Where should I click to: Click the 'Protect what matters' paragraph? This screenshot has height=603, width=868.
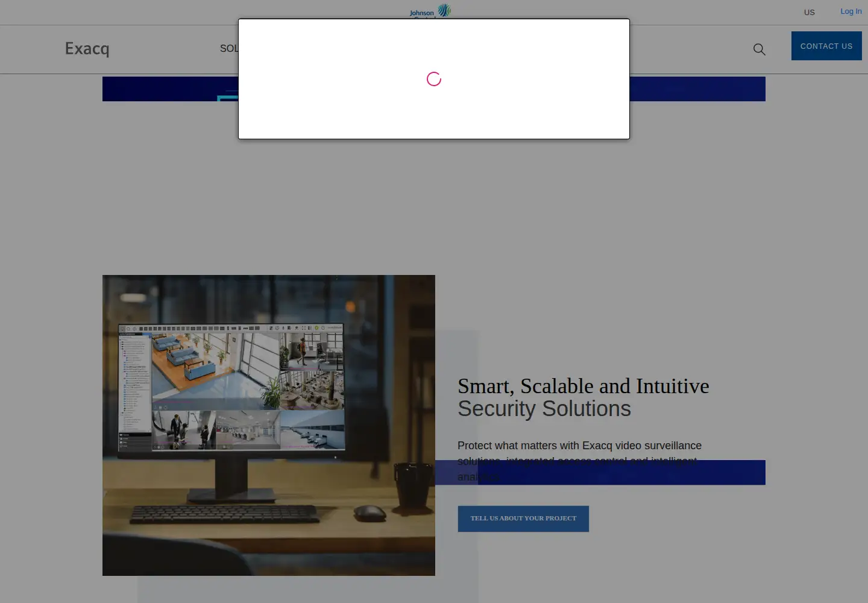579,461
